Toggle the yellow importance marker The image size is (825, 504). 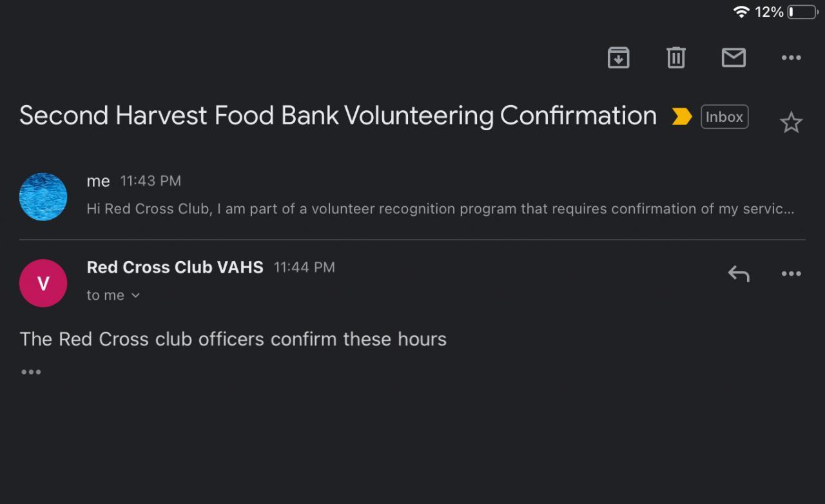[681, 117]
